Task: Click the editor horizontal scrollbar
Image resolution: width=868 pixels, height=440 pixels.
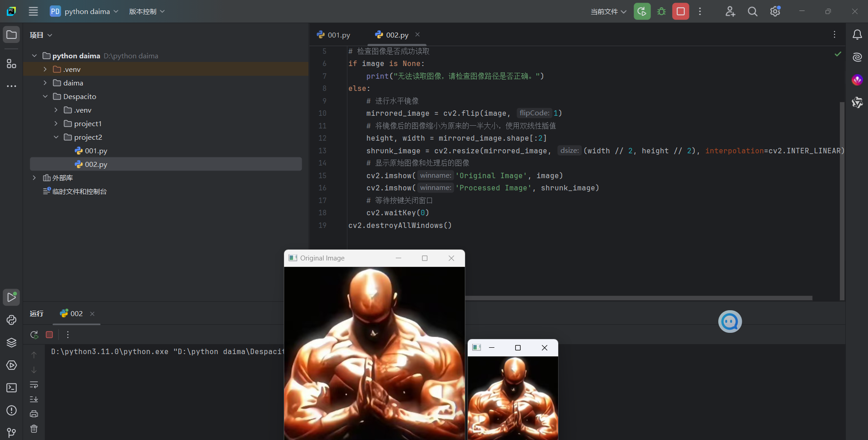Action: (639, 298)
